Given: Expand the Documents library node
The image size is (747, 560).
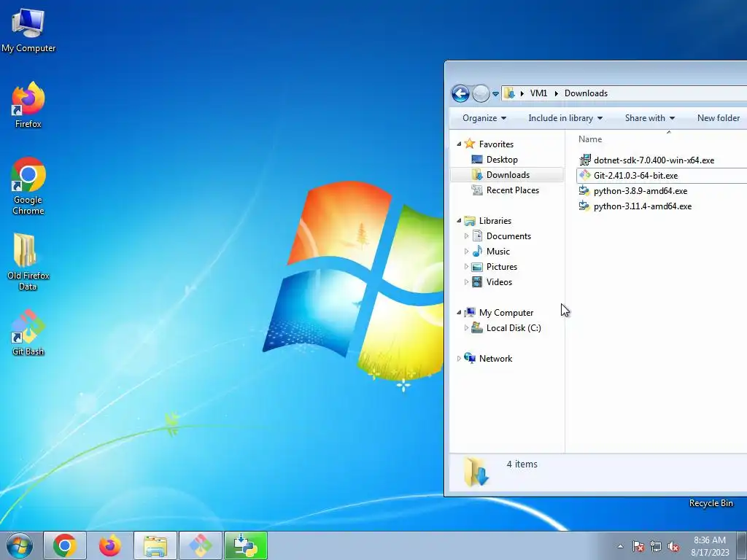Looking at the screenshot, I should (466, 236).
